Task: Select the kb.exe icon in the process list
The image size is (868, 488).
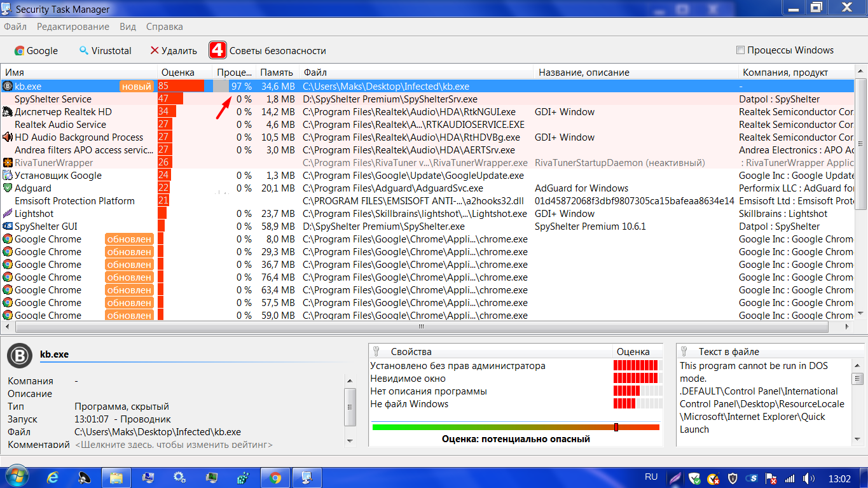Action: pos(8,87)
